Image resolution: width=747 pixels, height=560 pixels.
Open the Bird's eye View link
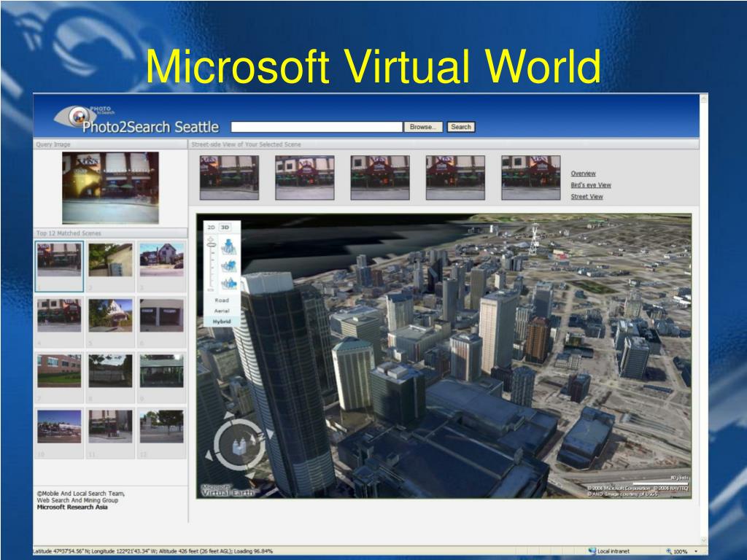[x=591, y=184]
